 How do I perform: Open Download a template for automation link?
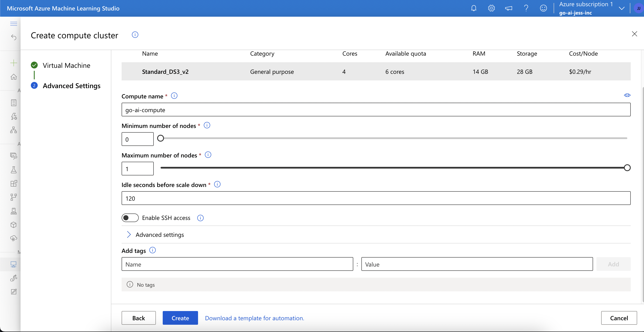254,318
